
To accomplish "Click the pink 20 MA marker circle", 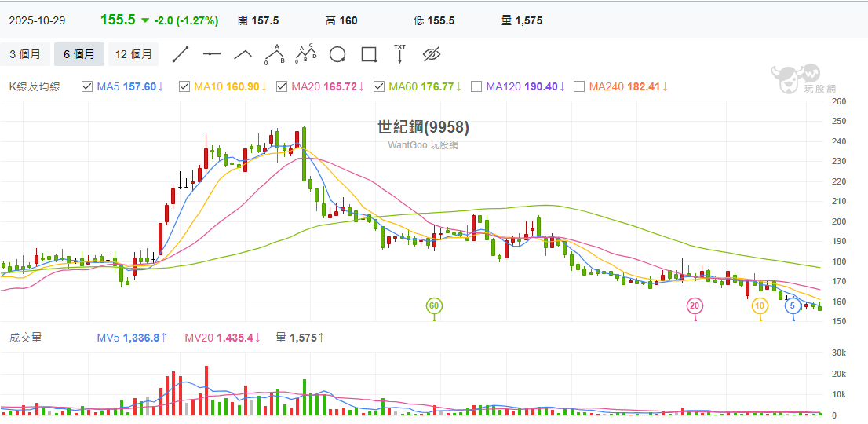I will pos(695,305).
